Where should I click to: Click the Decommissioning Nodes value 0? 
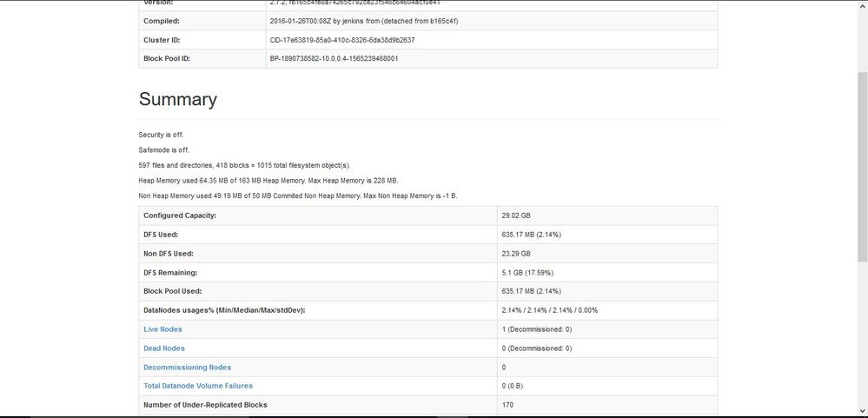(504, 367)
